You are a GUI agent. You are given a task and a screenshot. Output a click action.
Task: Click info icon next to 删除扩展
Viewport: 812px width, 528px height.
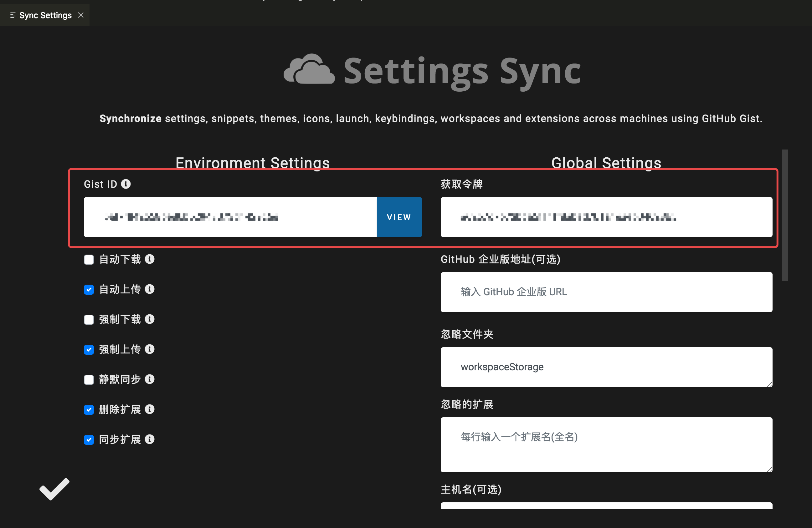pyautogui.click(x=149, y=409)
